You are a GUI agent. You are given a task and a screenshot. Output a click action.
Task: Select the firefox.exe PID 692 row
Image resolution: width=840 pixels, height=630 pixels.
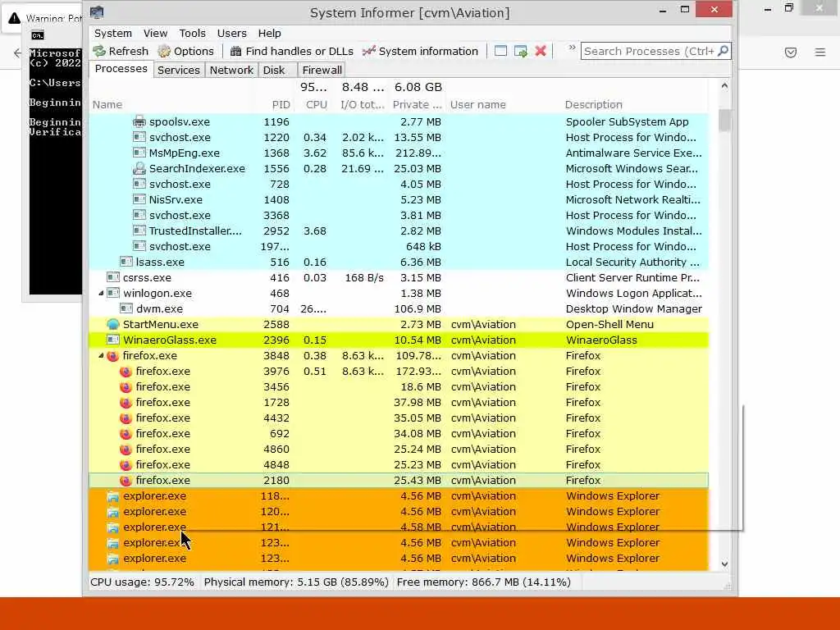coord(399,433)
